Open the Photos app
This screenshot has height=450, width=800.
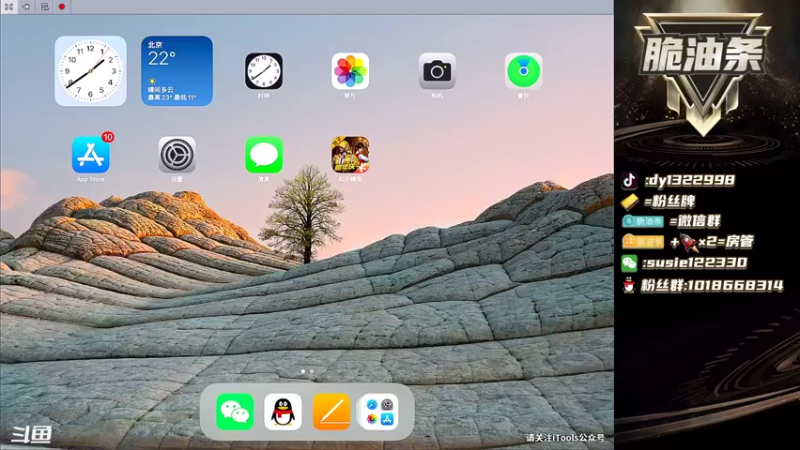(350, 71)
